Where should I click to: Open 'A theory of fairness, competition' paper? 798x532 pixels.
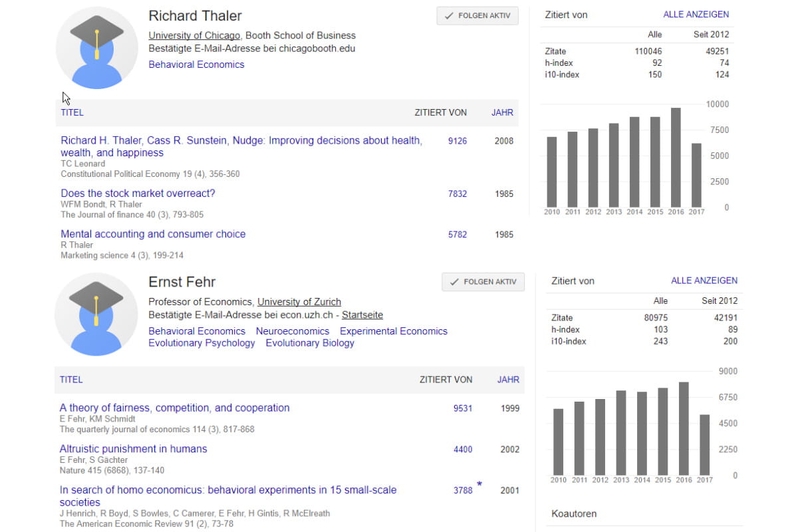click(175, 408)
